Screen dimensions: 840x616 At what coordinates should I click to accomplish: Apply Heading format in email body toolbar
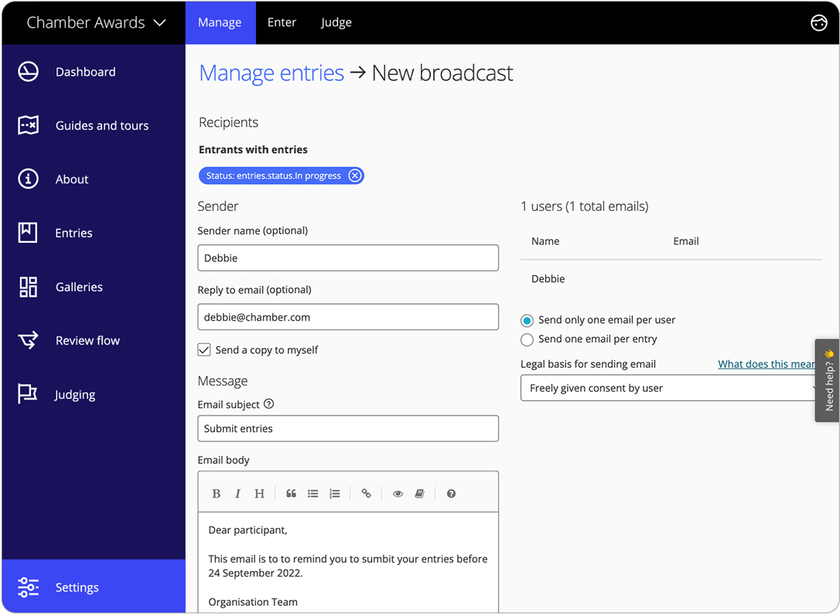click(x=259, y=494)
